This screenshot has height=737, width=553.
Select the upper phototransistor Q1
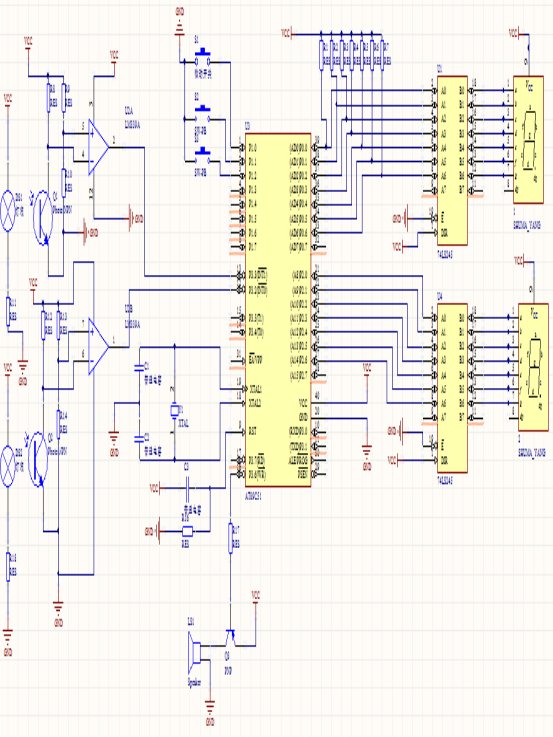pos(43,217)
